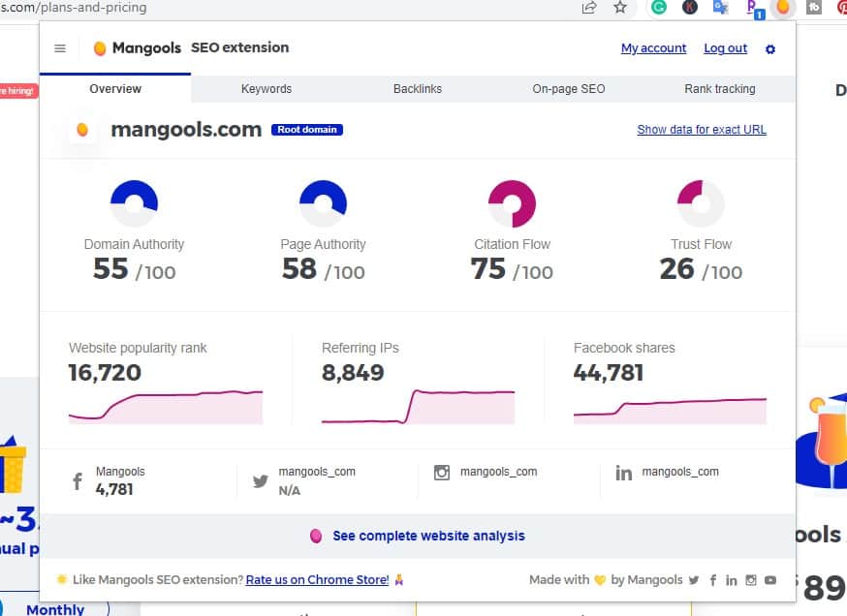Select the Monthly billing option on the pricing page
Image resolution: width=847 pixels, height=616 pixels.
[55, 609]
